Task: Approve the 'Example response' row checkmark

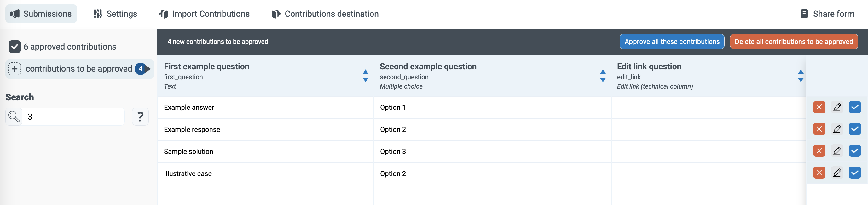Action: (x=854, y=129)
